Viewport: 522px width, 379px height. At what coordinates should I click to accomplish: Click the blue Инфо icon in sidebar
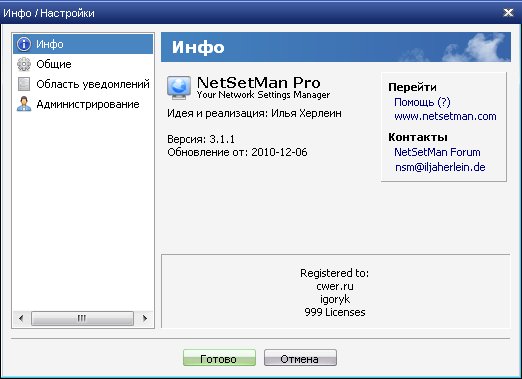(x=24, y=44)
